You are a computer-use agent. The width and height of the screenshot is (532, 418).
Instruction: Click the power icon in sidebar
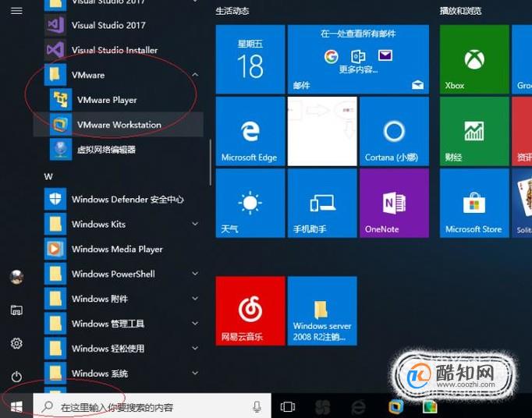pyautogui.click(x=16, y=377)
